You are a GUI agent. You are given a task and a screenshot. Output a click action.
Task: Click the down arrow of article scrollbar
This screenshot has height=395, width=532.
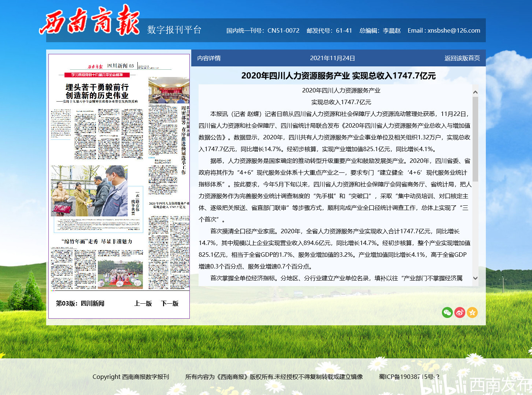coord(475,278)
